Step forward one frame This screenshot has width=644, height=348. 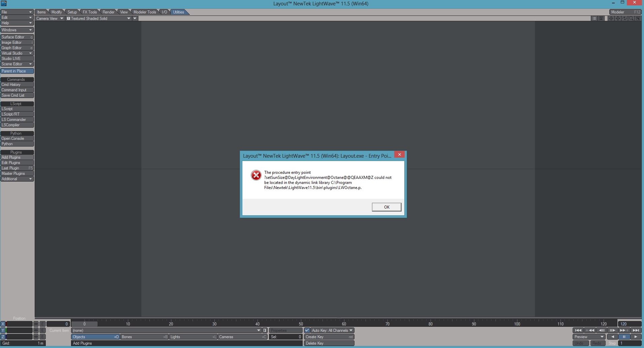tap(612, 330)
